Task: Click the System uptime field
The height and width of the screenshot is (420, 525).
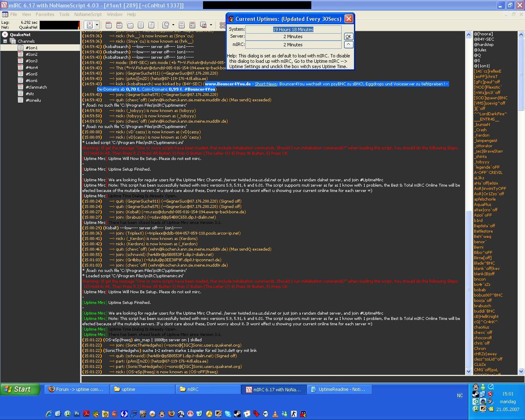Action: [x=293, y=29]
